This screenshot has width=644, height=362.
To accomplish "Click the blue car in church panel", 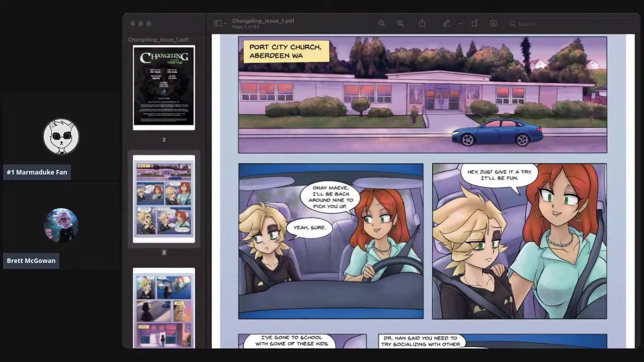I will (x=497, y=132).
